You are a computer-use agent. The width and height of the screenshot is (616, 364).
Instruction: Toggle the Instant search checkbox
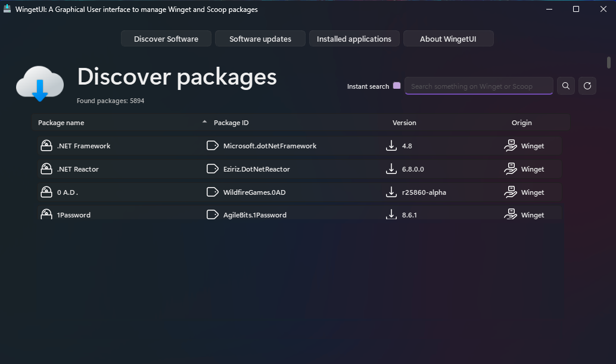(x=397, y=86)
